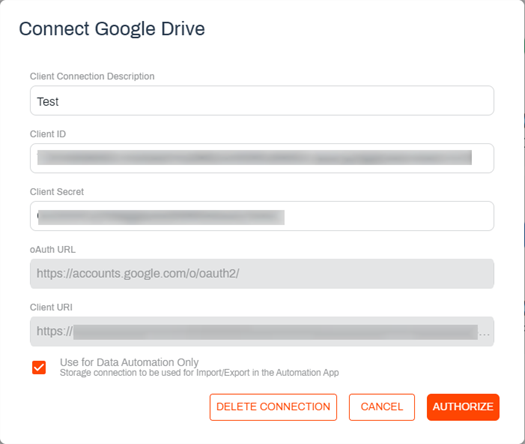Click the 'Use for Data Automation Only' text
Image resolution: width=525 pixels, height=444 pixels.
(x=129, y=362)
